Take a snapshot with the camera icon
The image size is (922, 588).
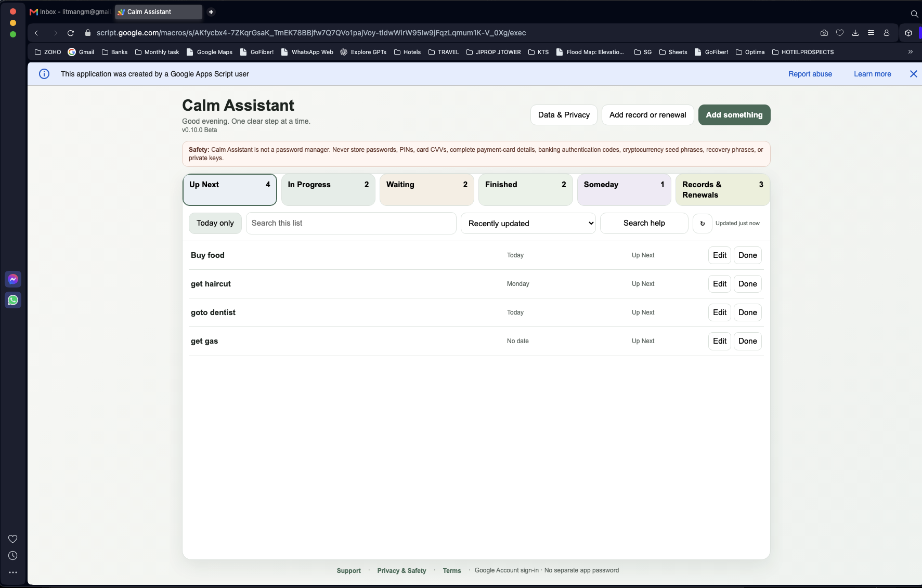coord(824,33)
